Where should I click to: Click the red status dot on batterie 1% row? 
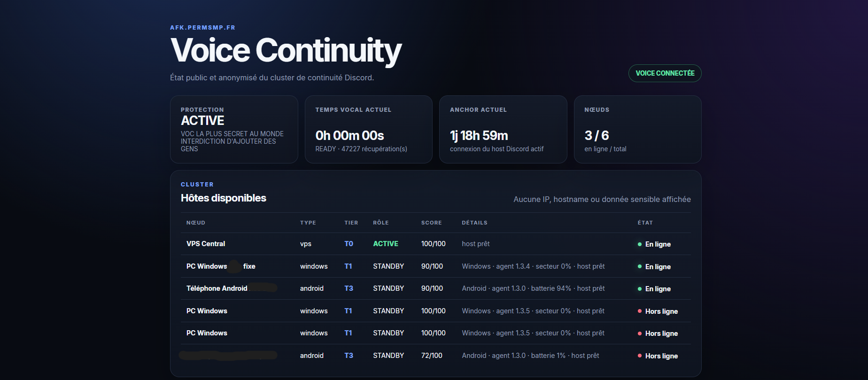click(640, 356)
